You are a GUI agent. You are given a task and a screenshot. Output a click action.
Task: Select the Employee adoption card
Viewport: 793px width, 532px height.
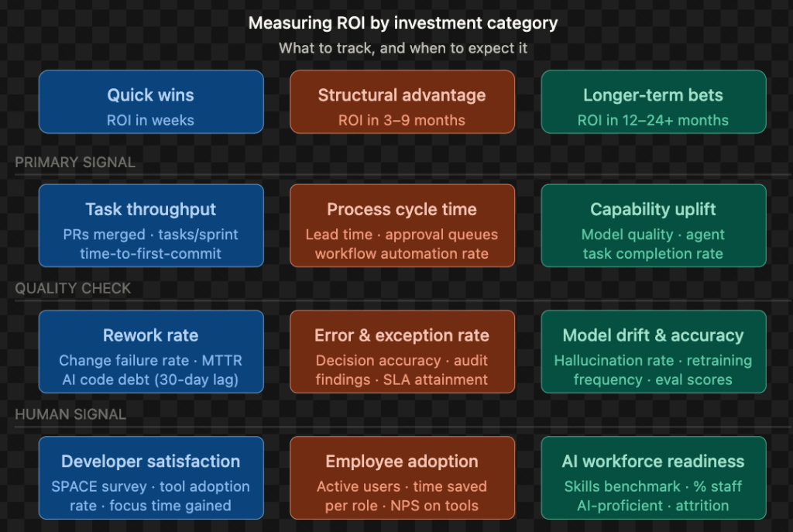tap(402, 478)
